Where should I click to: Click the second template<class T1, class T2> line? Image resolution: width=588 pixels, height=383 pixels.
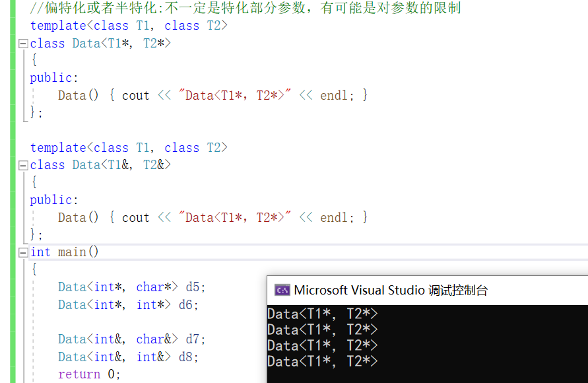(129, 147)
